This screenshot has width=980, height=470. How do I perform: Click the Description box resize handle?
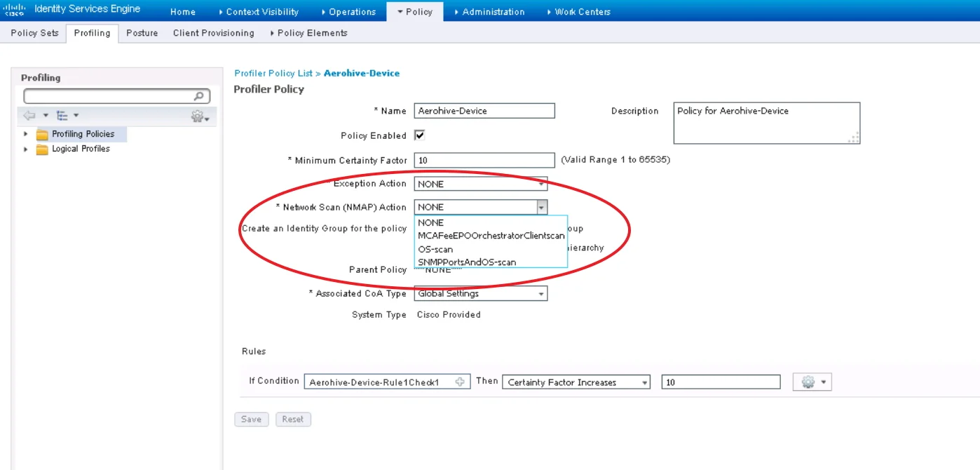[853, 137]
